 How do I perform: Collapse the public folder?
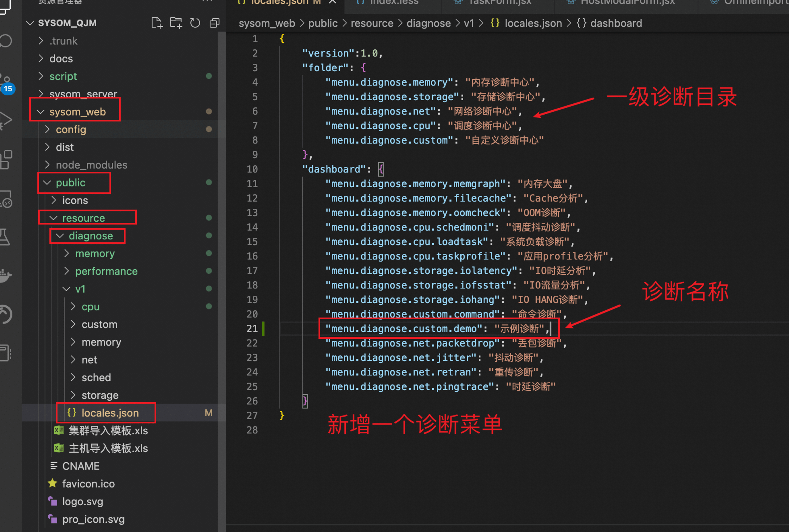coord(47,183)
